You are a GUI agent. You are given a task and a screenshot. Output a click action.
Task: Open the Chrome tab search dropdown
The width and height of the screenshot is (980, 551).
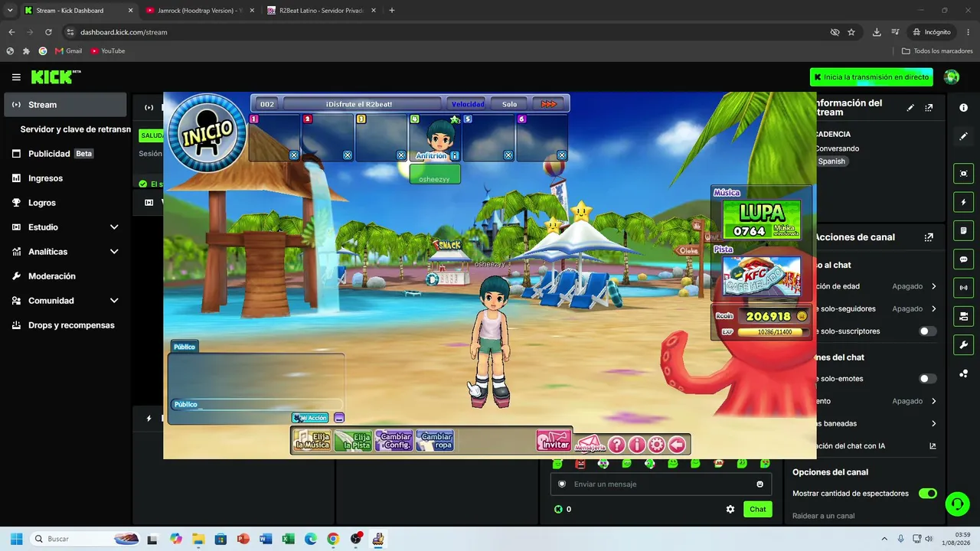pyautogui.click(x=10, y=10)
